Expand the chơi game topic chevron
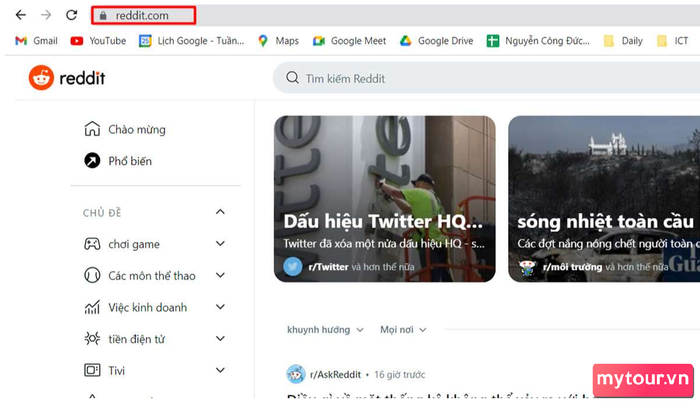Viewport: 700px width, 405px height. coord(220,244)
